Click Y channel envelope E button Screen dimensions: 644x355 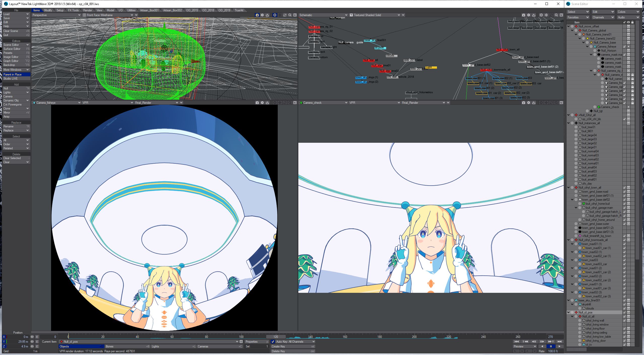coord(37,342)
